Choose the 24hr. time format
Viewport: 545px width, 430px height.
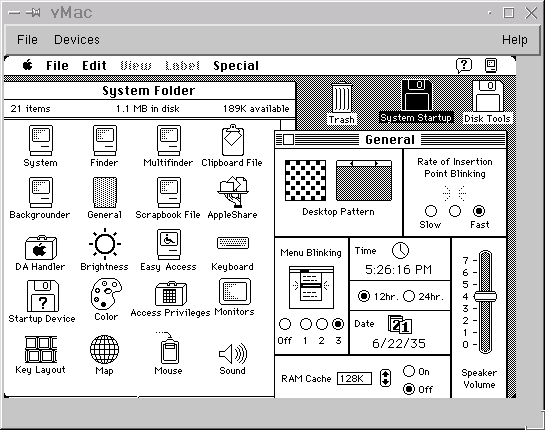409,296
